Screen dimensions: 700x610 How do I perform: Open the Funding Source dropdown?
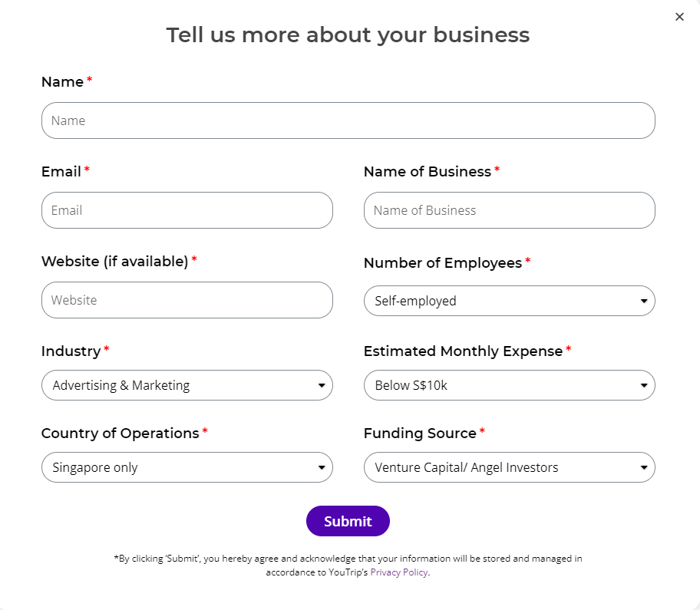tap(509, 467)
